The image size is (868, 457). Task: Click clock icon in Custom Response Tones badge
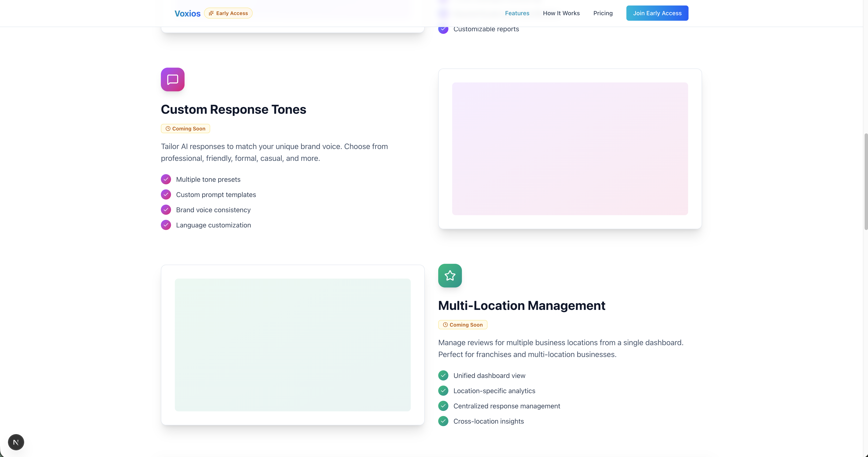point(168,129)
